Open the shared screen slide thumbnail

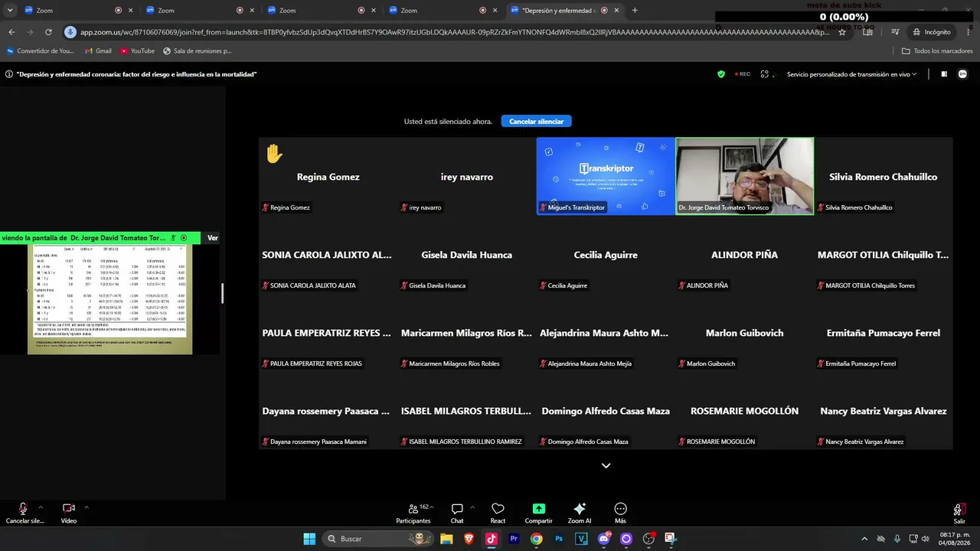point(109,299)
